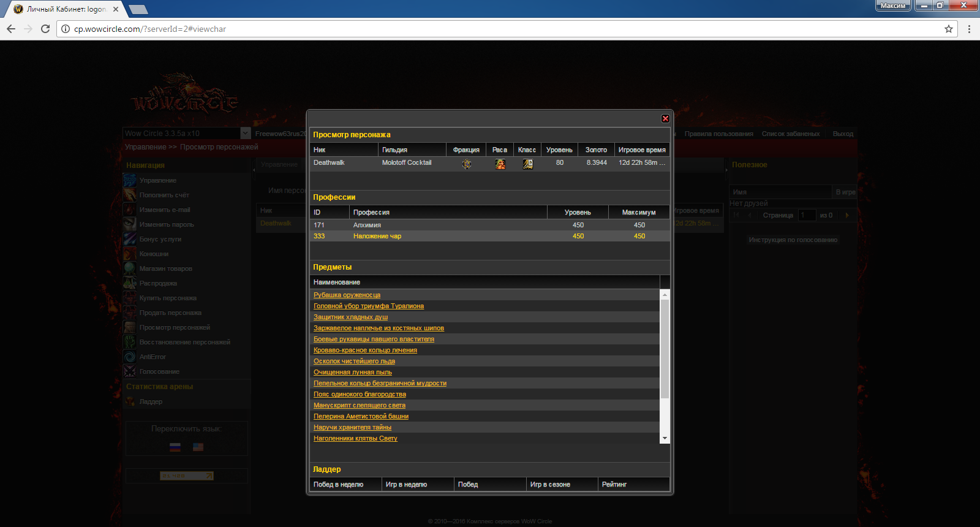Close the character view popup
Screen dimensions: 980x527
pos(665,119)
